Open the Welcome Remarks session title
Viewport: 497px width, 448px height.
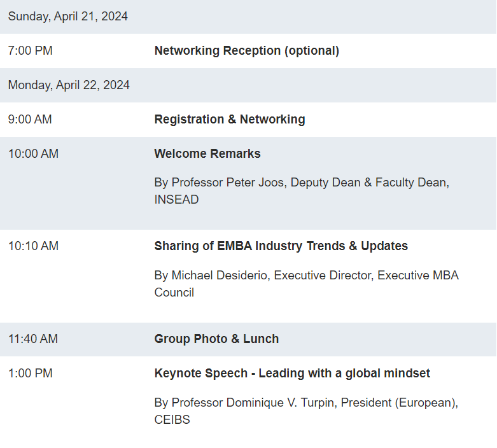pyautogui.click(x=207, y=154)
